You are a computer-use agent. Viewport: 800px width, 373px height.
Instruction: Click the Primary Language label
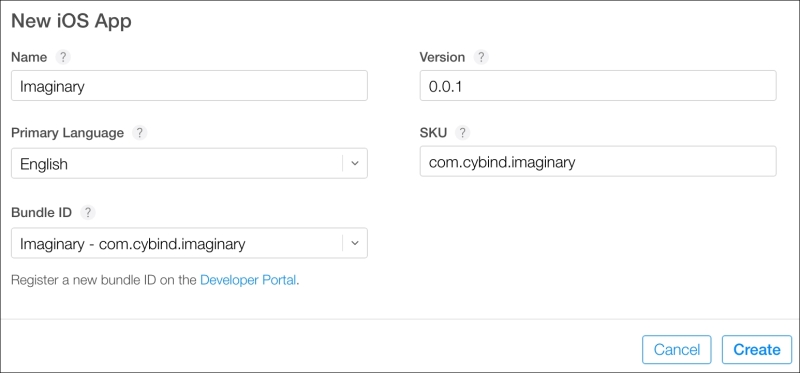[67, 133]
